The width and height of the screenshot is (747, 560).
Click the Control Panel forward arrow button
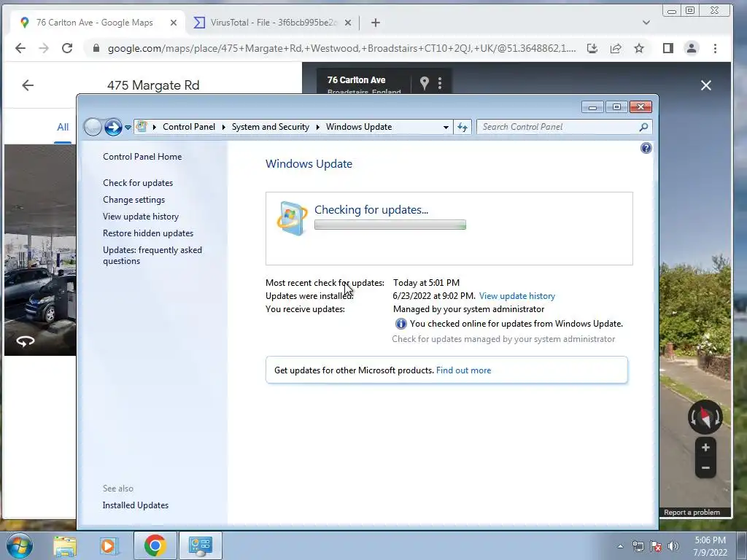113,127
